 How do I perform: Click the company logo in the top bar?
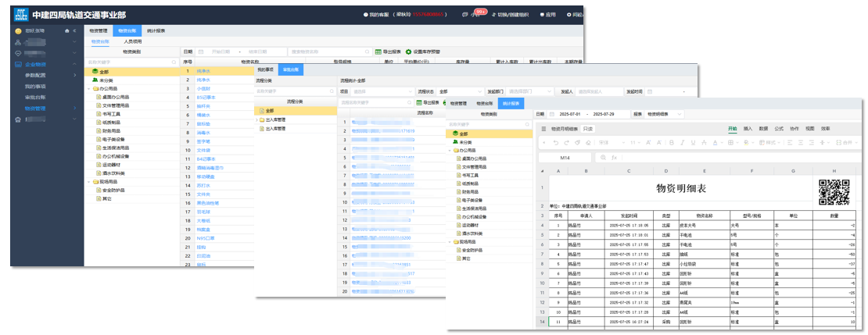pyautogui.click(x=22, y=14)
